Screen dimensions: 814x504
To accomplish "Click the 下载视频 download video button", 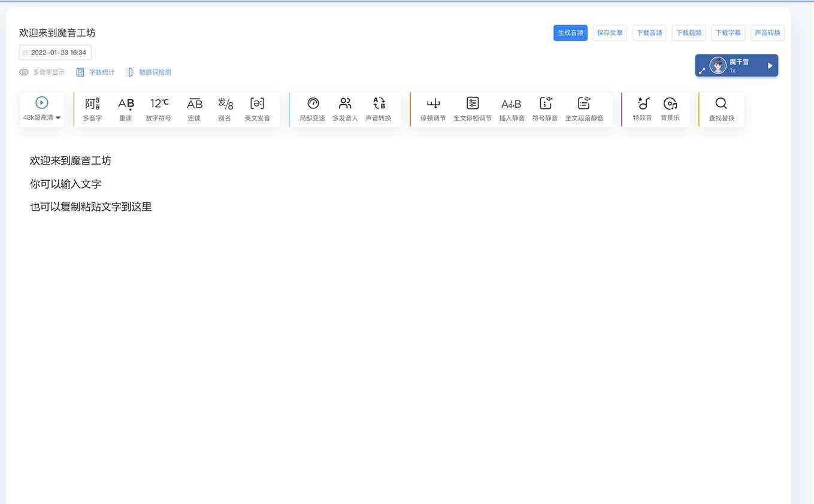I will 689,33.
